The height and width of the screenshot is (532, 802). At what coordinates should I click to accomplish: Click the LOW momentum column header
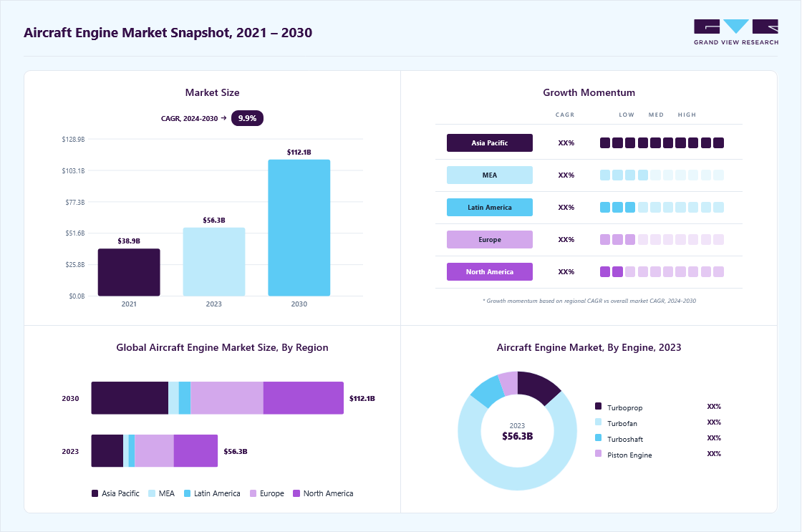[x=627, y=115]
